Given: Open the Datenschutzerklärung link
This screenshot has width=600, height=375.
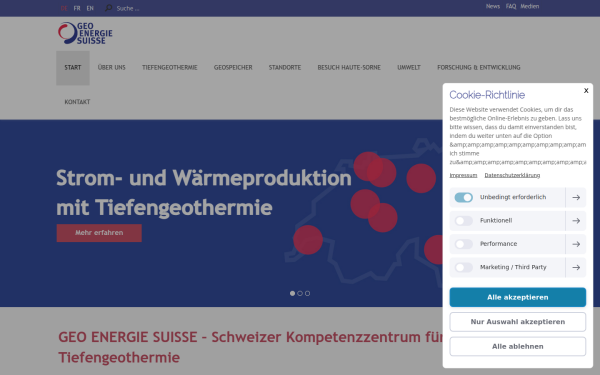Looking at the screenshot, I should 512,175.
